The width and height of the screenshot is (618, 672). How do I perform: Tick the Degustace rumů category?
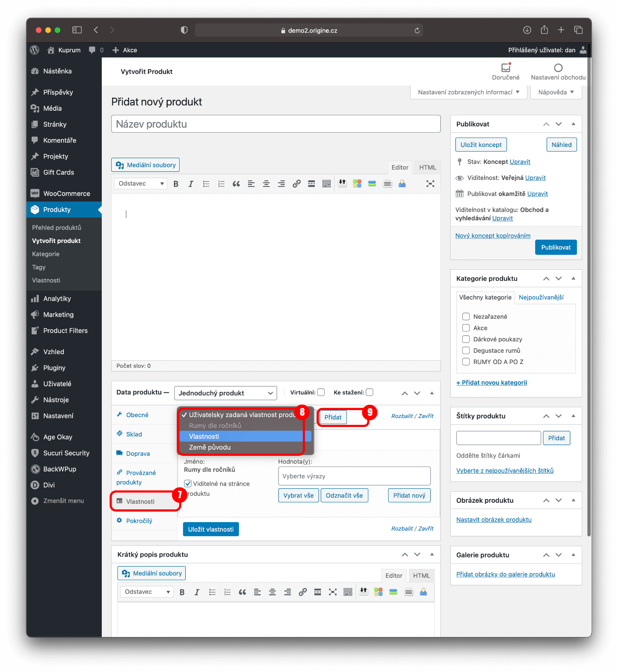pyautogui.click(x=466, y=350)
